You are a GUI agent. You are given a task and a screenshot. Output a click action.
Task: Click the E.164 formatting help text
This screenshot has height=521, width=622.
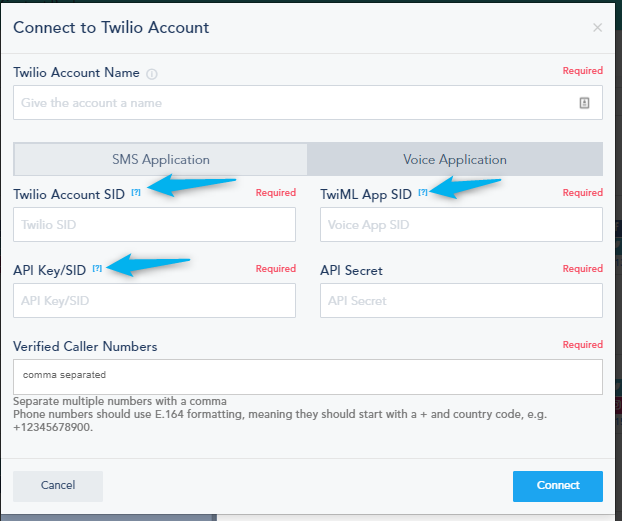click(280, 421)
